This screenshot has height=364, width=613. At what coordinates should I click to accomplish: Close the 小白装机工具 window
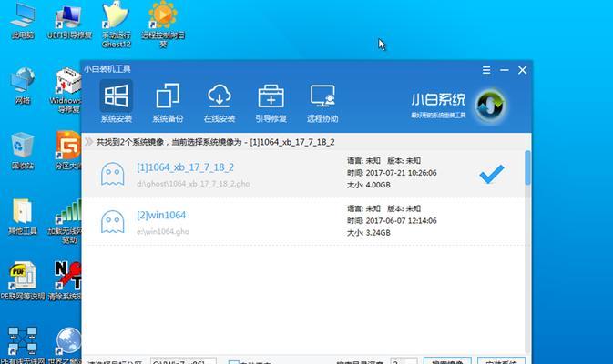(x=522, y=70)
